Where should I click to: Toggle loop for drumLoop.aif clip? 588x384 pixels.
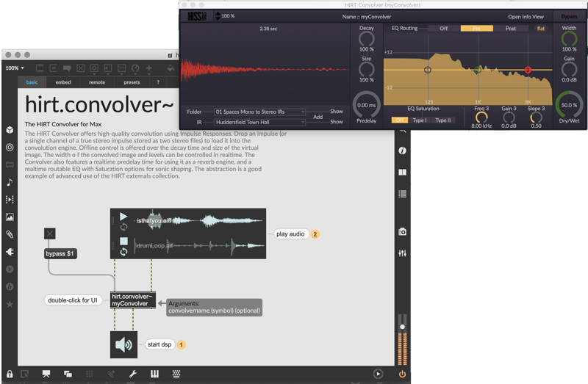[x=123, y=252]
